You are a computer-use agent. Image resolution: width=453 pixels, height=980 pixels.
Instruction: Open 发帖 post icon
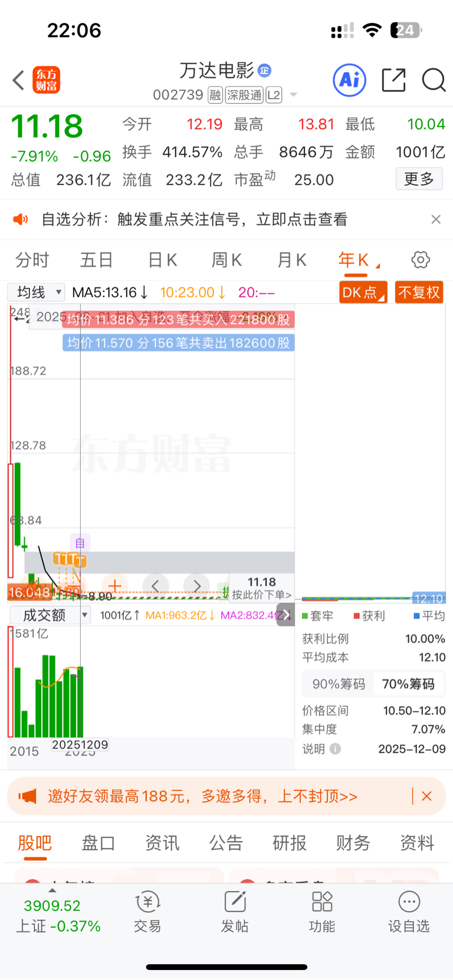tap(235, 912)
